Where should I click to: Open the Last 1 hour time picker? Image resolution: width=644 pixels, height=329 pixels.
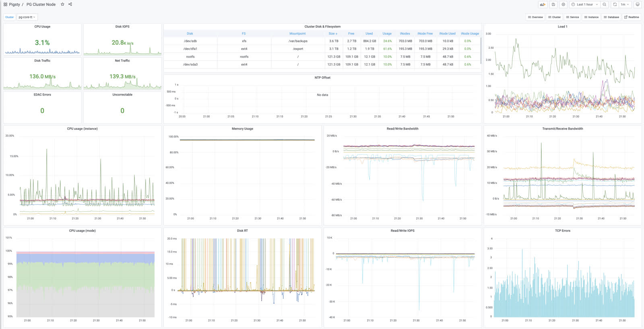585,4
